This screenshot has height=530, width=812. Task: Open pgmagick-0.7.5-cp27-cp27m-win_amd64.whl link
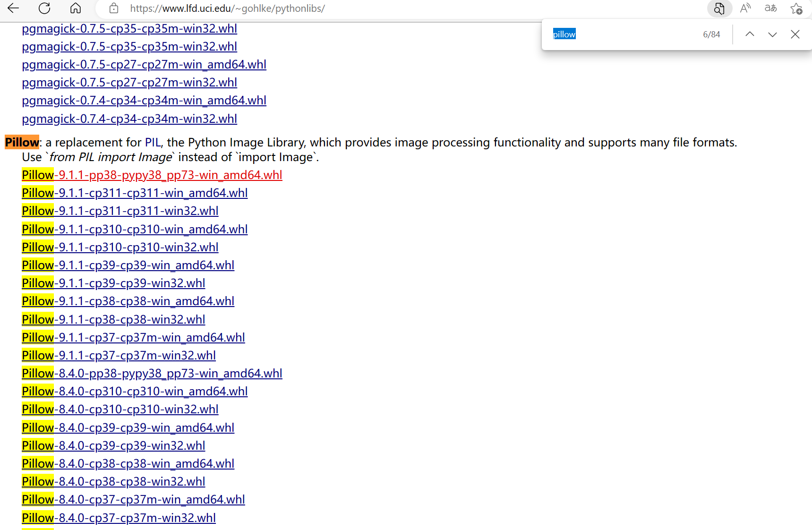click(144, 64)
